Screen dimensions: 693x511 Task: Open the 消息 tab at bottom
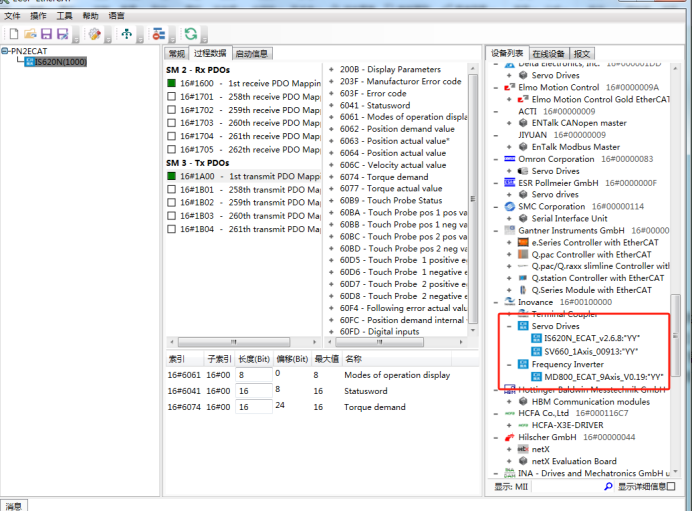(14, 506)
